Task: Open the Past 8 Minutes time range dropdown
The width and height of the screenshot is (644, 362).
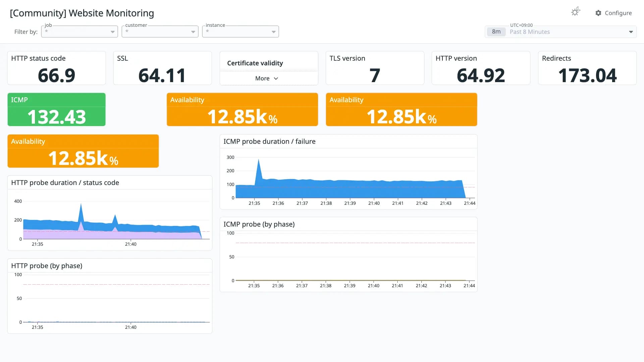Action: 560,32
